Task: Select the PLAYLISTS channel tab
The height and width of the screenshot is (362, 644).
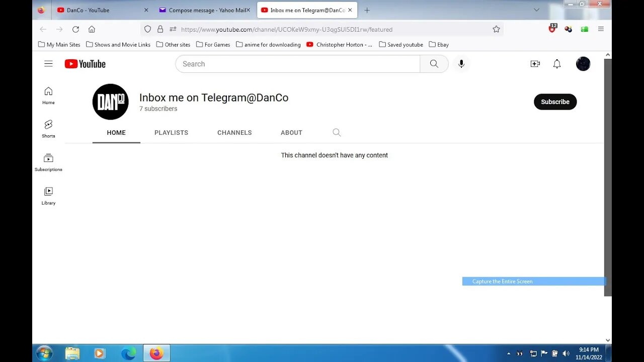Action: tap(171, 133)
